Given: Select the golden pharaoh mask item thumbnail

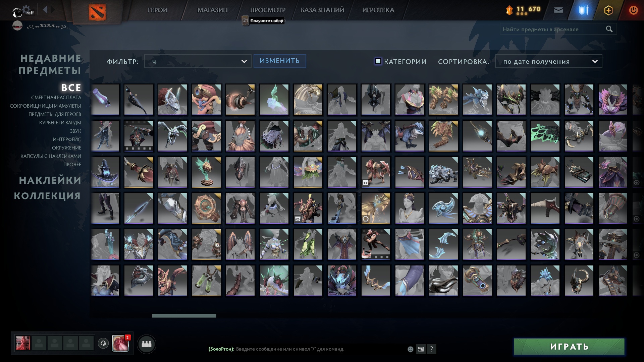Looking at the screenshot, I should (x=308, y=100).
